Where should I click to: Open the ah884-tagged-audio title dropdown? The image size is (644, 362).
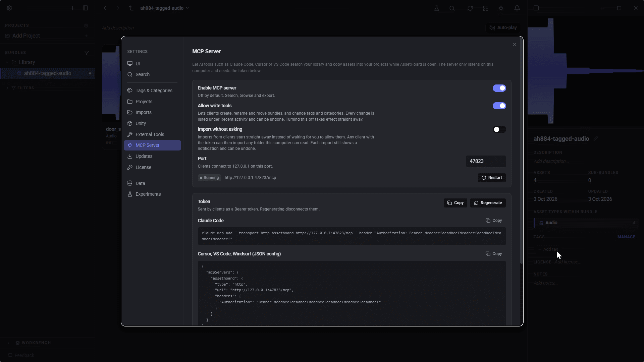point(164,8)
